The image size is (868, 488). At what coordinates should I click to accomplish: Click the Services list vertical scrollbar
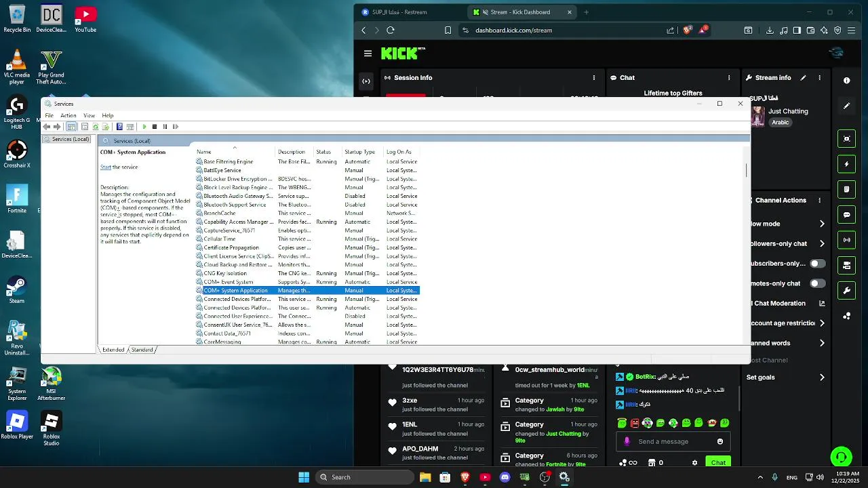coord(747,169)
